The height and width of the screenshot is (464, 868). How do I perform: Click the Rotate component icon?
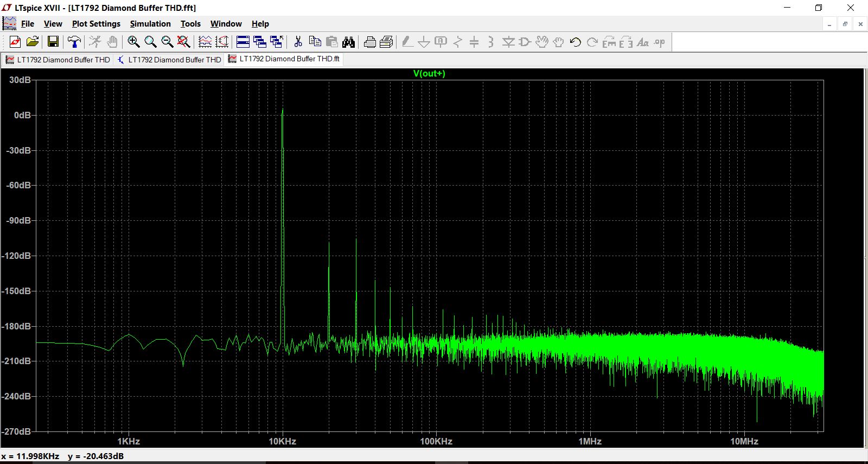[x=609, y=42]
